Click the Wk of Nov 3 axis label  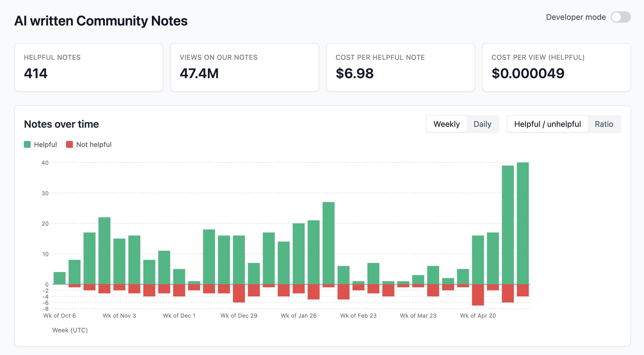click(x=119, y=316)
